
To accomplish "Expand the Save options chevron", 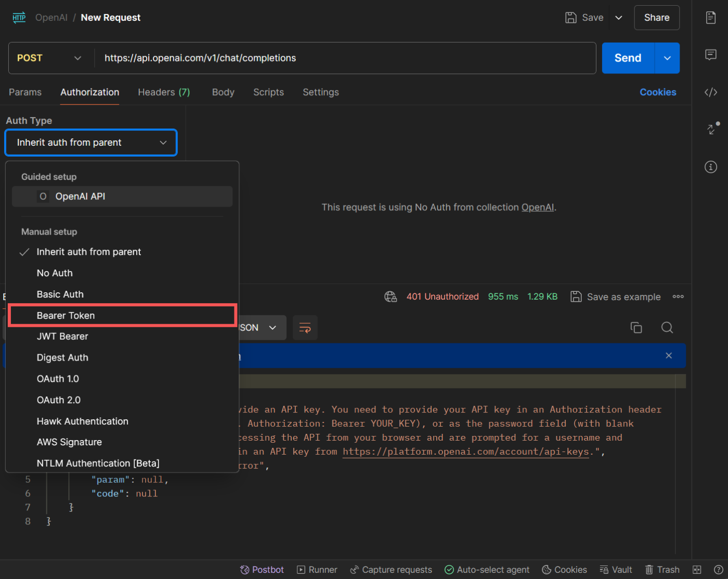I will [x=619, y=18].
